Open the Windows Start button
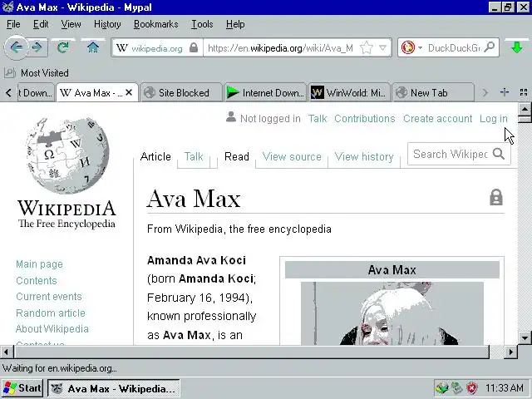Image resolution: width=532 pixels, height=399 pixels. 22,388
